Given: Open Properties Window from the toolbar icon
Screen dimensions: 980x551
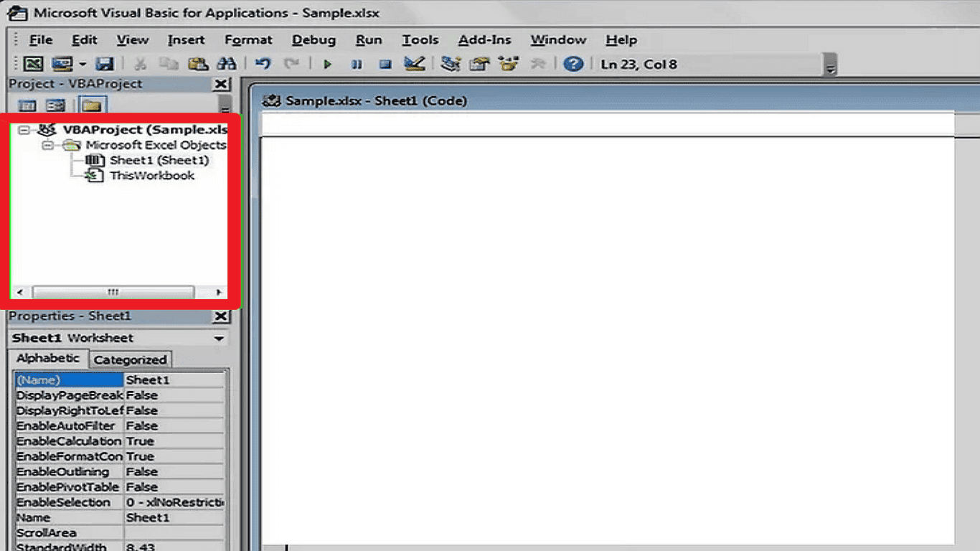Looking at the screenshot, I should pos(479,64).
